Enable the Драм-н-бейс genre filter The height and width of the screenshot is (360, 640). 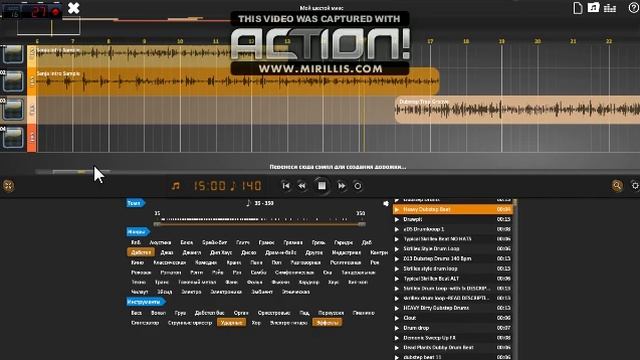point(281,253)
